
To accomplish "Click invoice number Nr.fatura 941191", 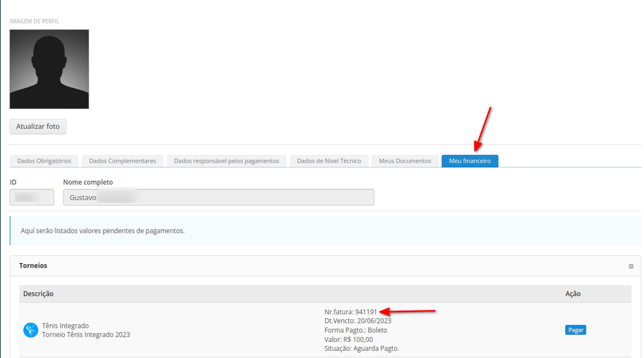I will coord(350,312).
